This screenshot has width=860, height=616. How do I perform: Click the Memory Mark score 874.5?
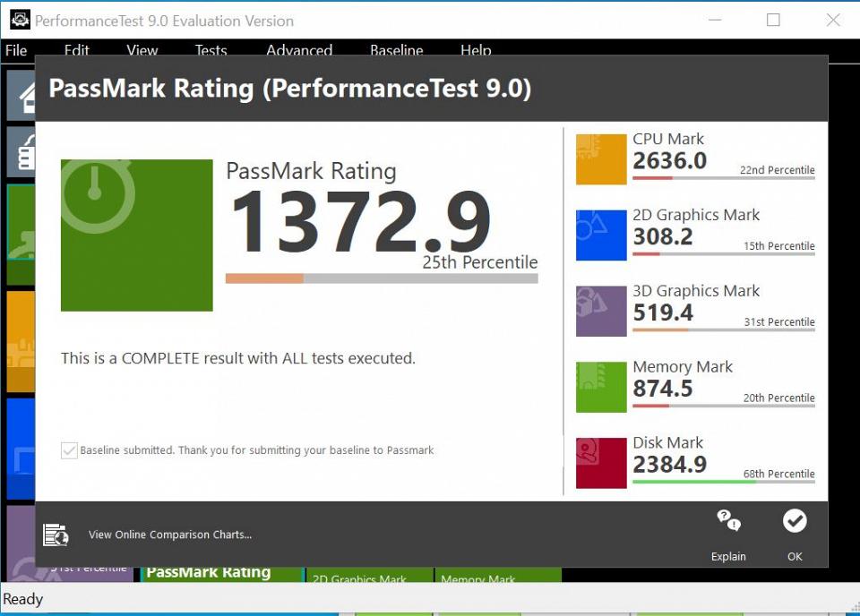coord(663,389)
